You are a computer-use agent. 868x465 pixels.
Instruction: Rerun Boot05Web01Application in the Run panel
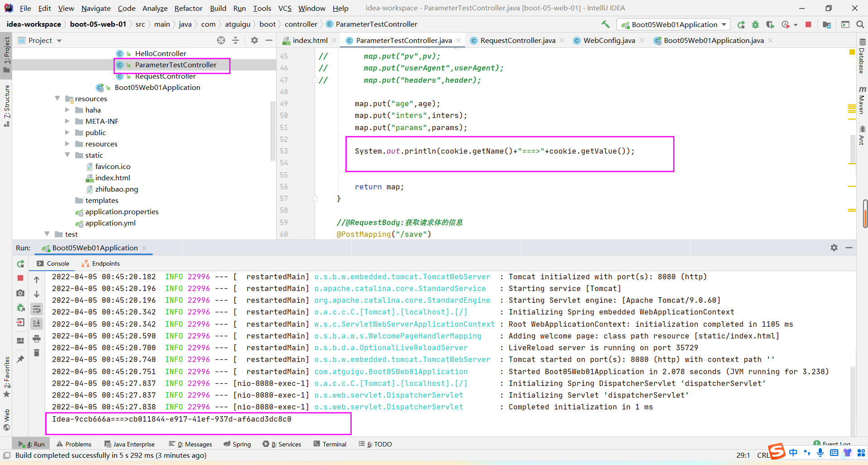tap(20, 264)
